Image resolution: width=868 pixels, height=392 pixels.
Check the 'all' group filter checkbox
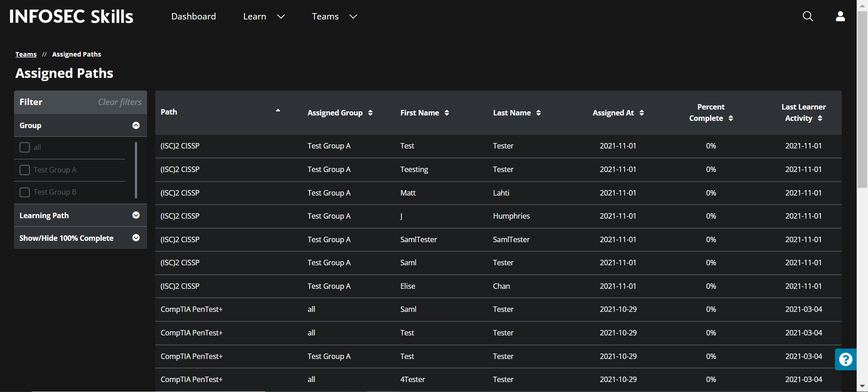(x=25, y=147)
